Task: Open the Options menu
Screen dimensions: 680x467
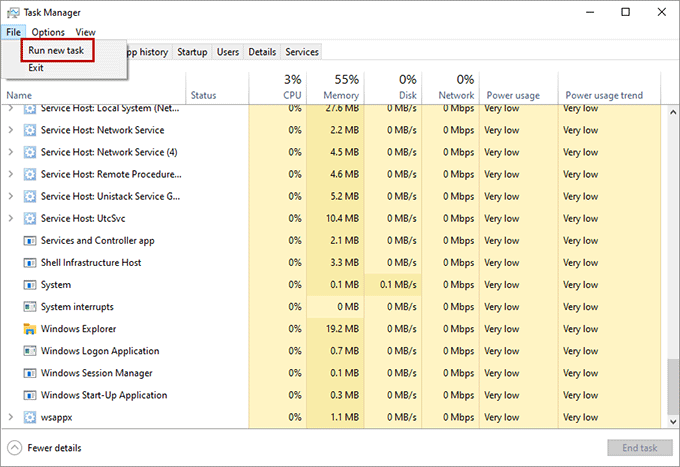Action: [x=48, y=32]
